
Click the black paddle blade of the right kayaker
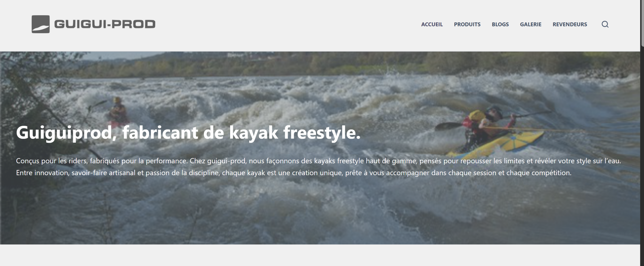click(x=447, y=126)
